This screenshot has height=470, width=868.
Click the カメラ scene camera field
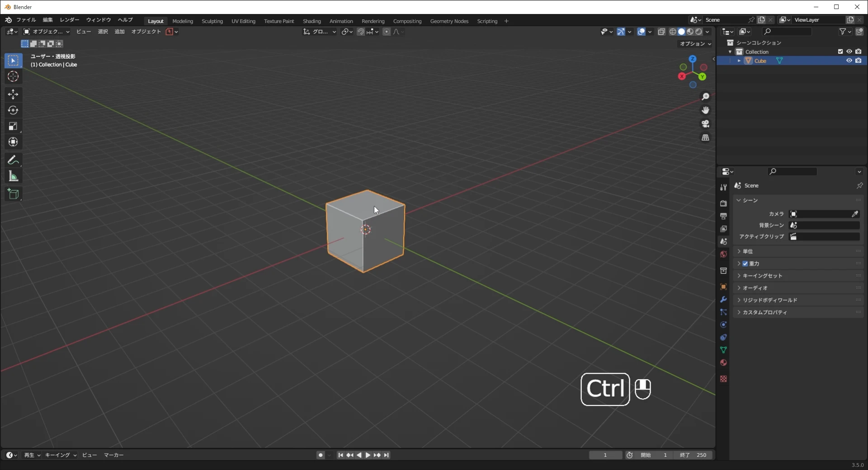(824, 214)
